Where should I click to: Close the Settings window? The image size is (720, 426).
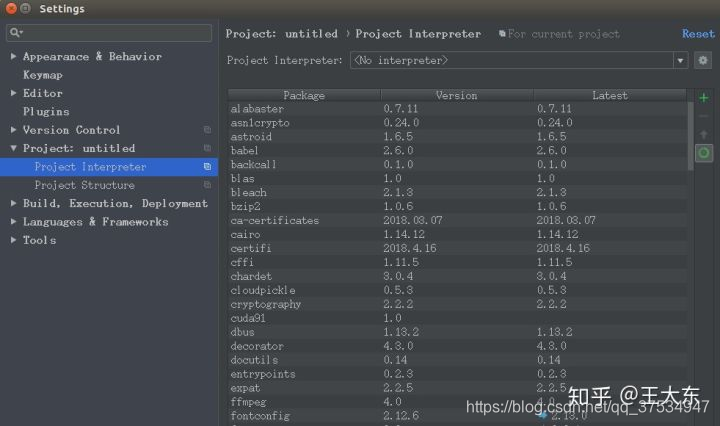click(x=11, y=8)
